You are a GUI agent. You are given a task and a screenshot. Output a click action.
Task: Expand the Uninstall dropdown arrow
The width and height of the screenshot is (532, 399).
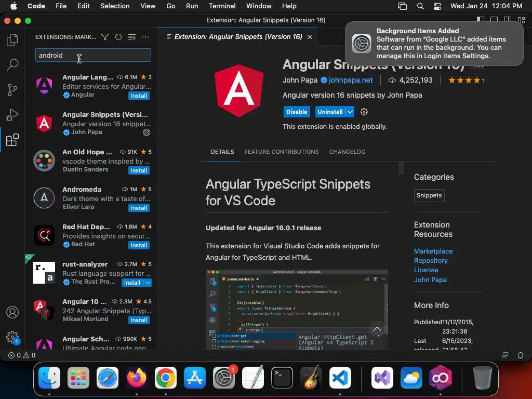coord(350,112)
